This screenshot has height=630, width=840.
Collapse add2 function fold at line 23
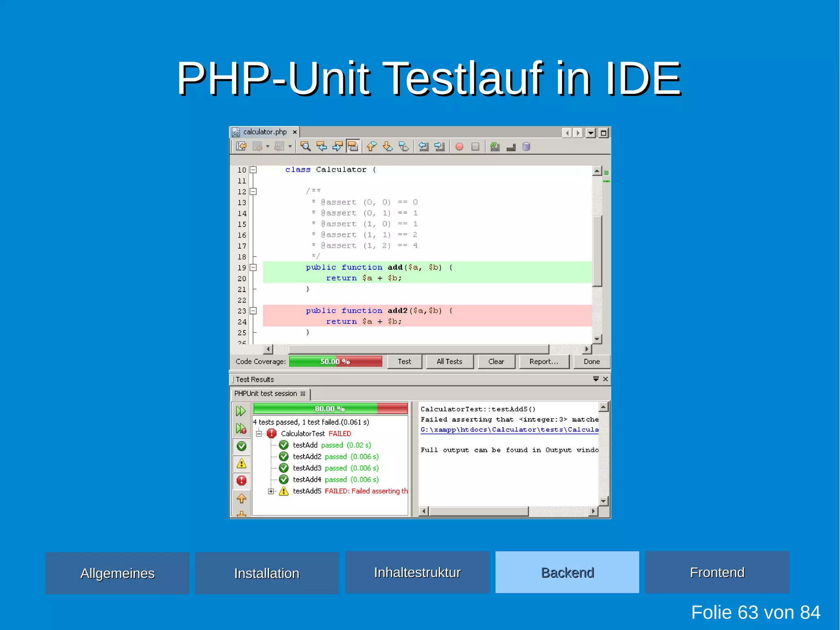253,311
